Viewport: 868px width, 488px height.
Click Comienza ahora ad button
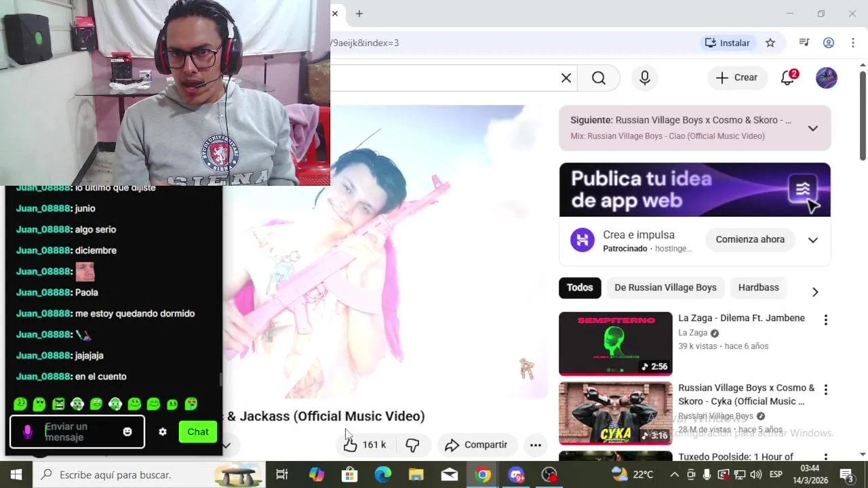(x=750, y=239)
